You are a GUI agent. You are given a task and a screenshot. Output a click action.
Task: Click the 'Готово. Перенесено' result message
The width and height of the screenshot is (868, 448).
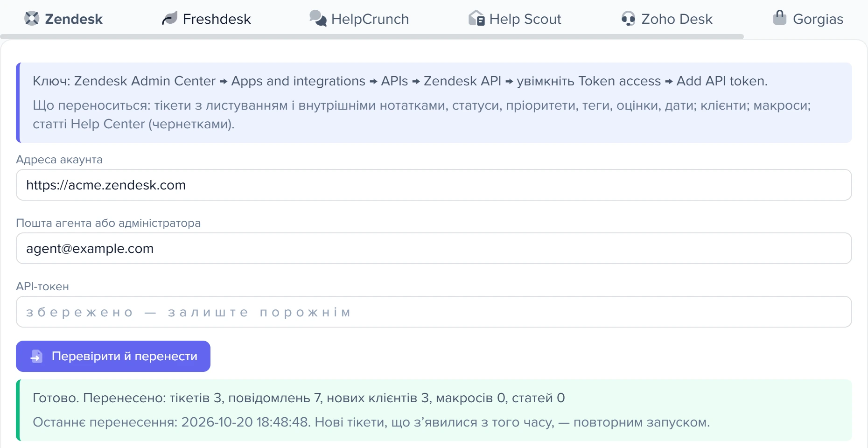point(299,398)
